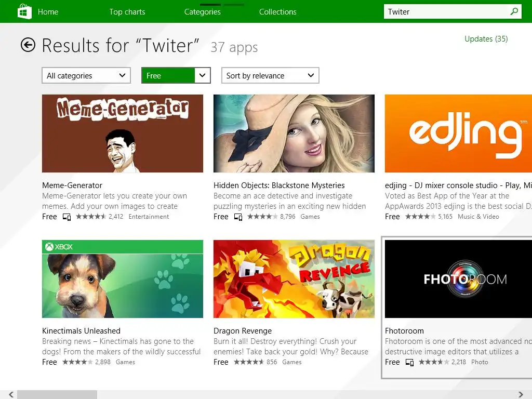
Task: Click the star rating of Fhotoroom
Action: pos(434,362)
